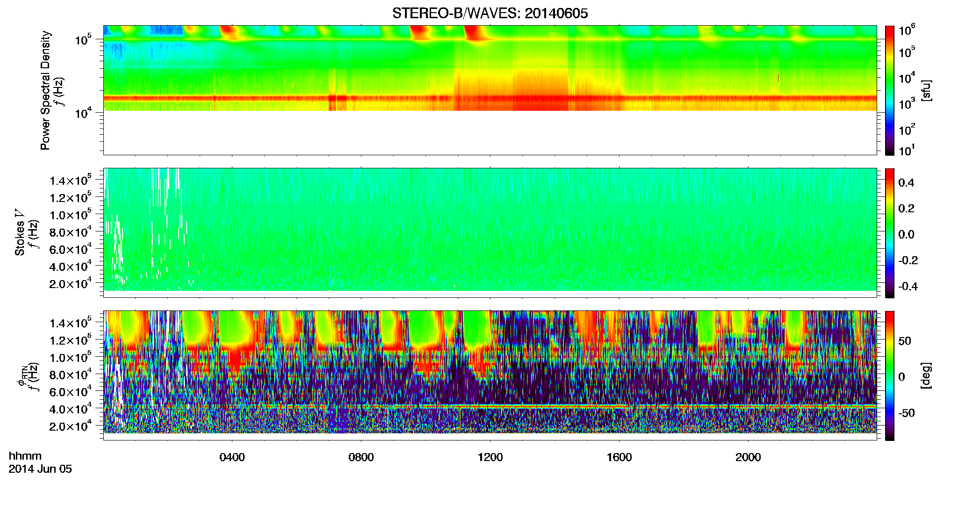
Task: Click the 0800 time axis tick label
Action: 361,457
